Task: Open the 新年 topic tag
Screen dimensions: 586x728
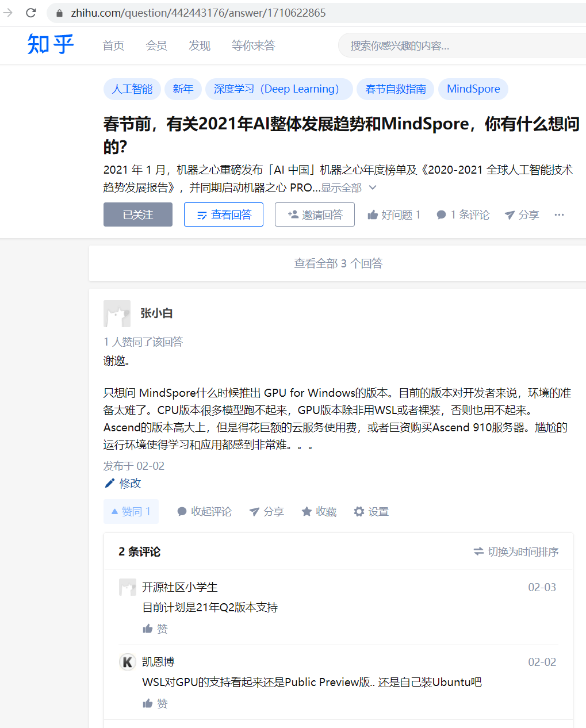Action: (183, 89)
